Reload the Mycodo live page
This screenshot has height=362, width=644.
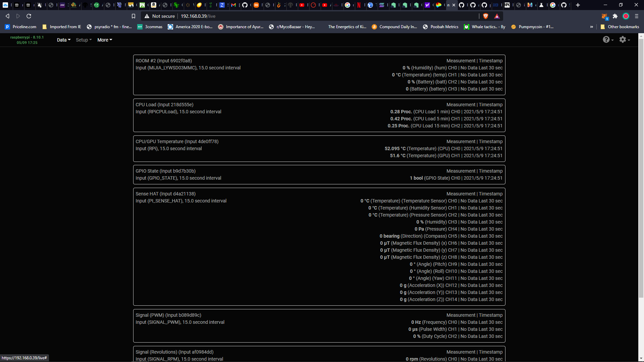(x=29, y=16)
